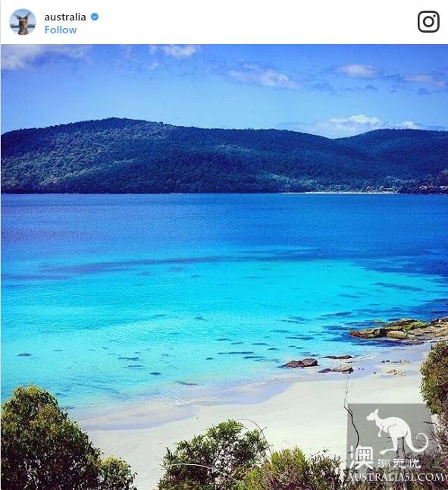Click the large 澳 watermark character
The height and width of the screenshot is (490, 448).
coord(362,457)
